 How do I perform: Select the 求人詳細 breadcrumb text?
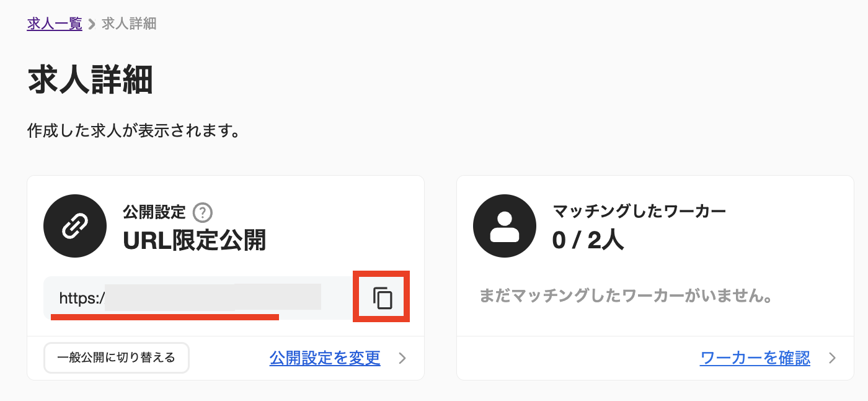tap(129, 24)
